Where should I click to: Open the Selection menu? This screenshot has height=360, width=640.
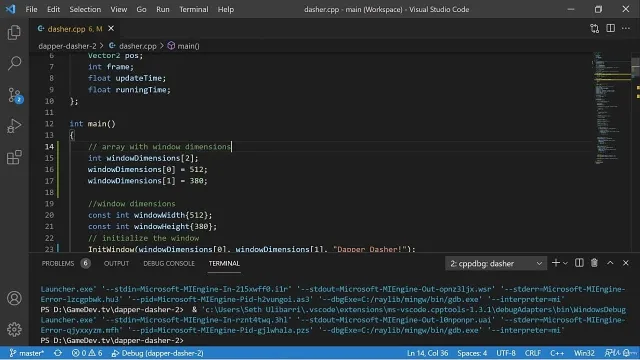click(x=85, y=9)
